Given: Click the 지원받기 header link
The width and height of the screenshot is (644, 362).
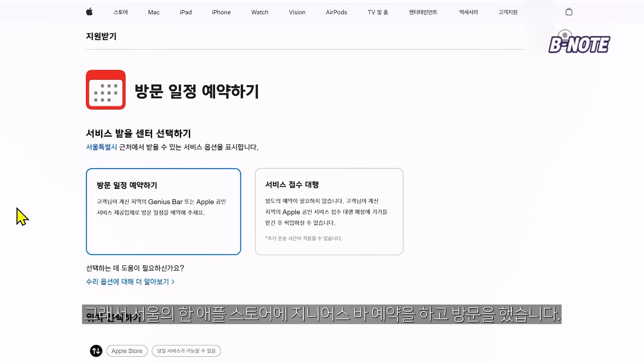Looking at the screenshot, I should 101,36.
